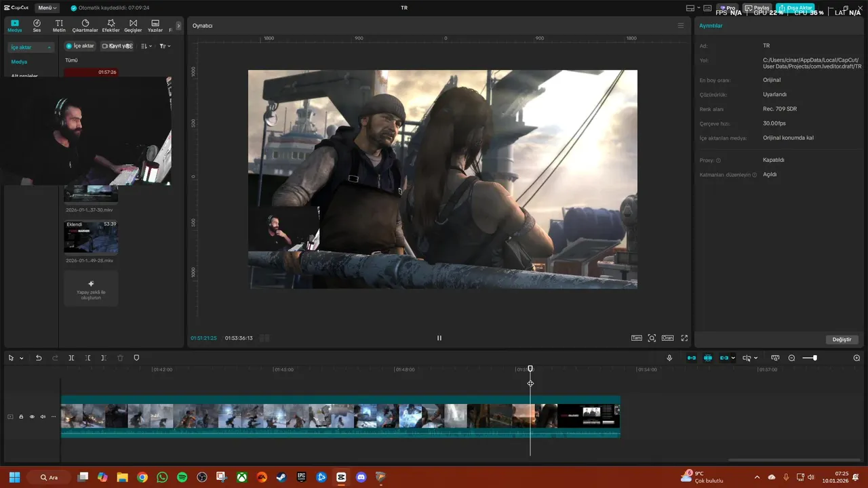Screen dimensions: 868x488
Task: Zoom out the timeline with minus icon
Action: (791, 358)
